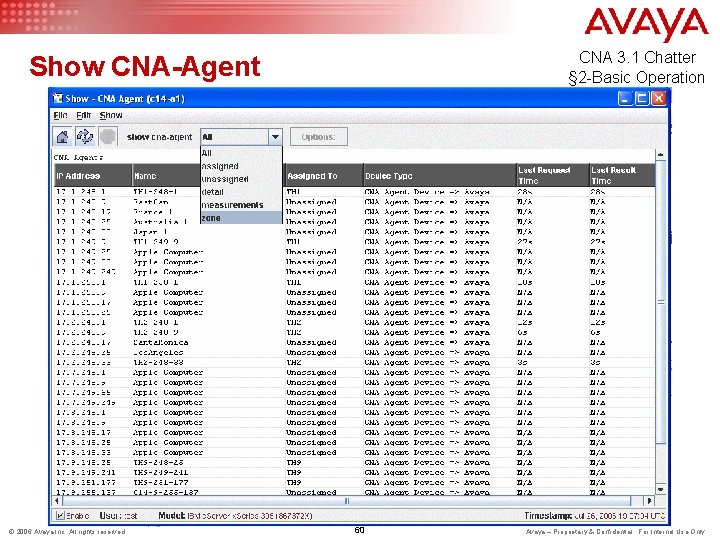Click the 'show cna-agent' toolbar label
Viewport: 720px width, 540px height.
pos(159,137)
